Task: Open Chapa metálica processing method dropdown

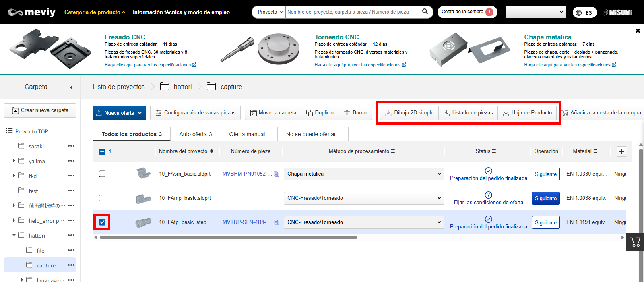Action: pos(363,174)
